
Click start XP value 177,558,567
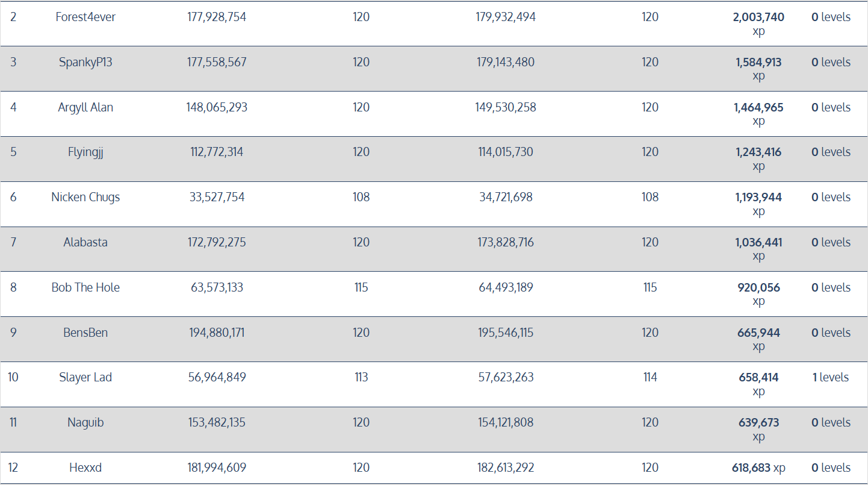coord(217,62)
